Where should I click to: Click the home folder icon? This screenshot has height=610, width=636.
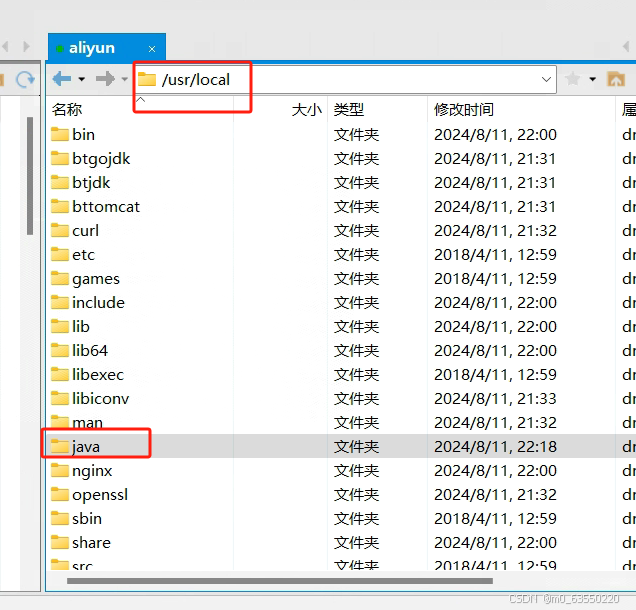[x=616, y=79]
